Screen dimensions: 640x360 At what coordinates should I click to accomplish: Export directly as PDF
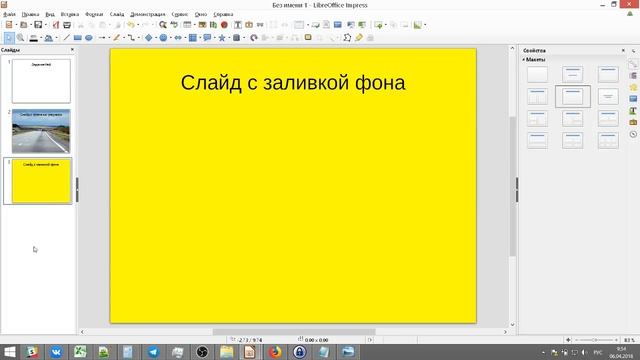click(56, 25)
